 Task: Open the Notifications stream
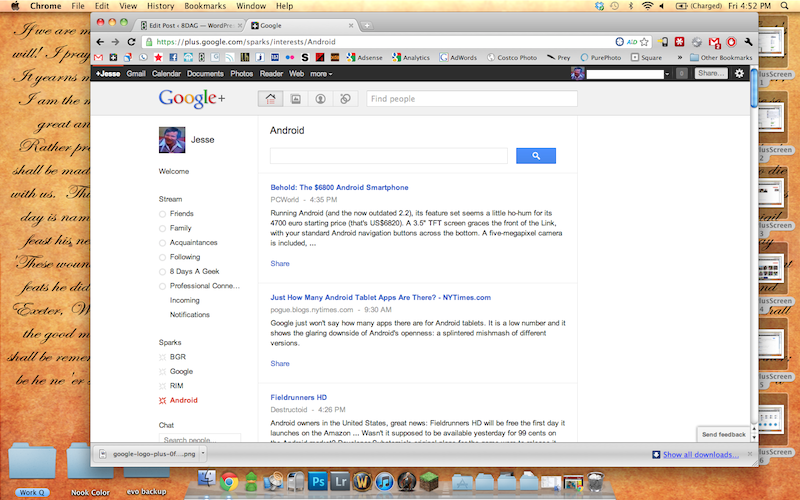(190, 315)
